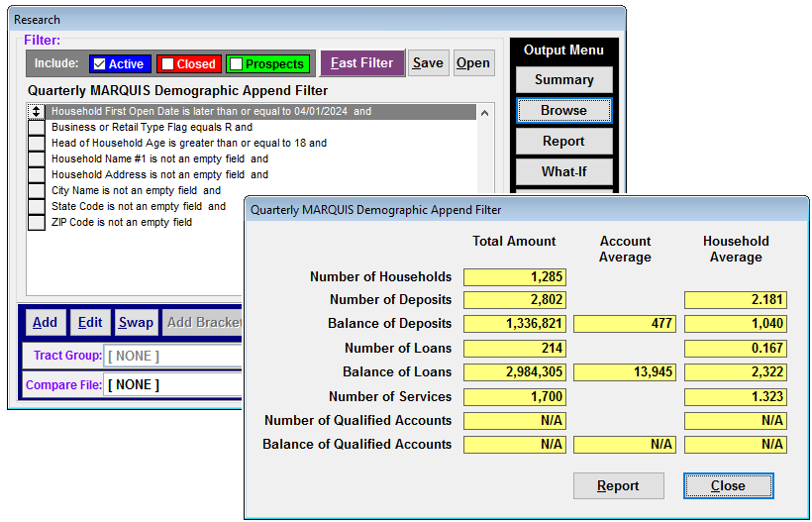Select row selector beside Household Name #1
The width and height of the screenshot is (812, 522).
[36, 159]
